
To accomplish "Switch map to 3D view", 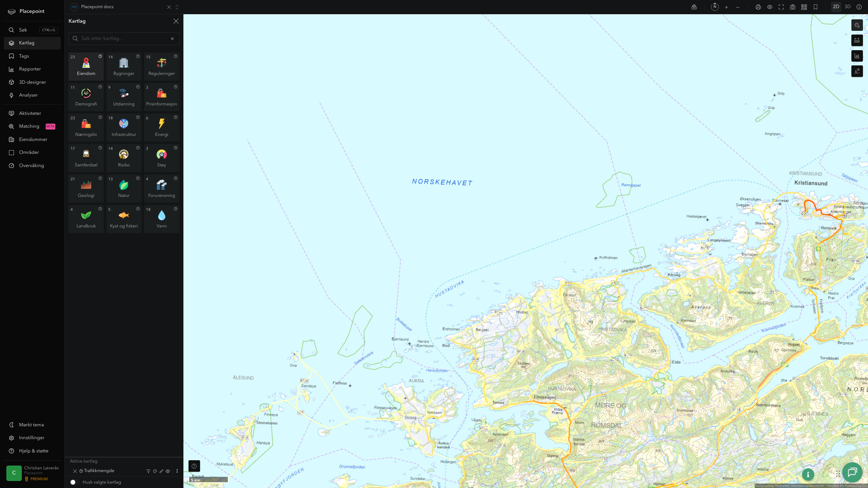I will click(847, 7).
